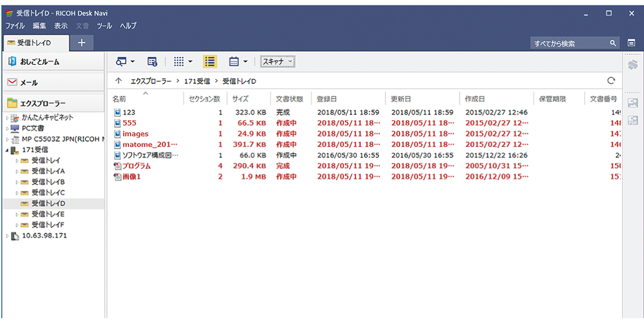This screenshot has height=322, width=644.
Task: Select the file named 123
Action: coord(129,112)
